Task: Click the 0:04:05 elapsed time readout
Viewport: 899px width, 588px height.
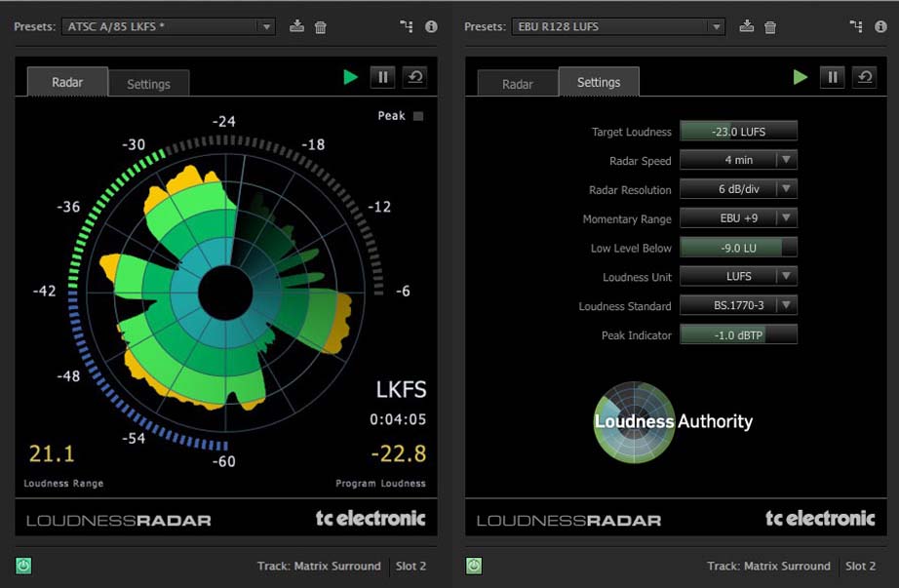Action: (398, 419)
